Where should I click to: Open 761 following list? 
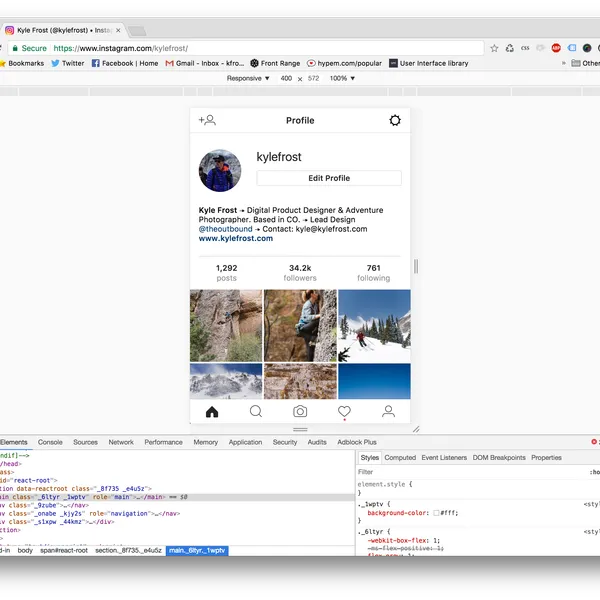373,273
